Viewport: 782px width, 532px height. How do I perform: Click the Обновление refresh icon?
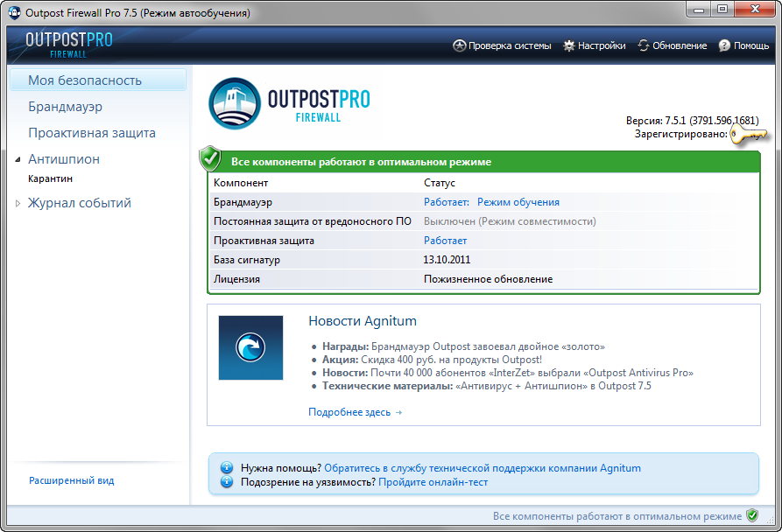(644, 45)
